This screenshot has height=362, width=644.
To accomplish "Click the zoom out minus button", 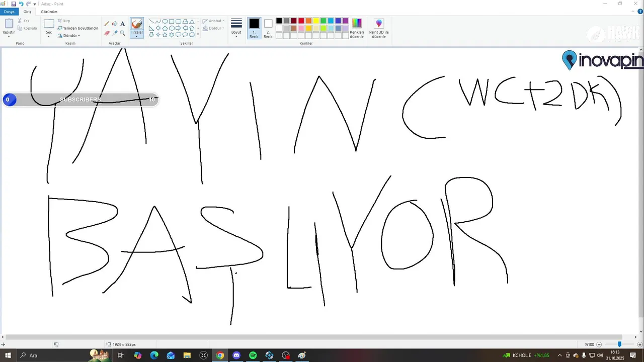I will click(599, 344).
